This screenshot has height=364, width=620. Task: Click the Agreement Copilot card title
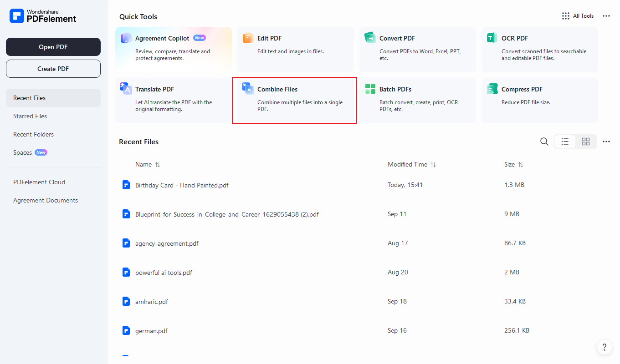[162, 38]
